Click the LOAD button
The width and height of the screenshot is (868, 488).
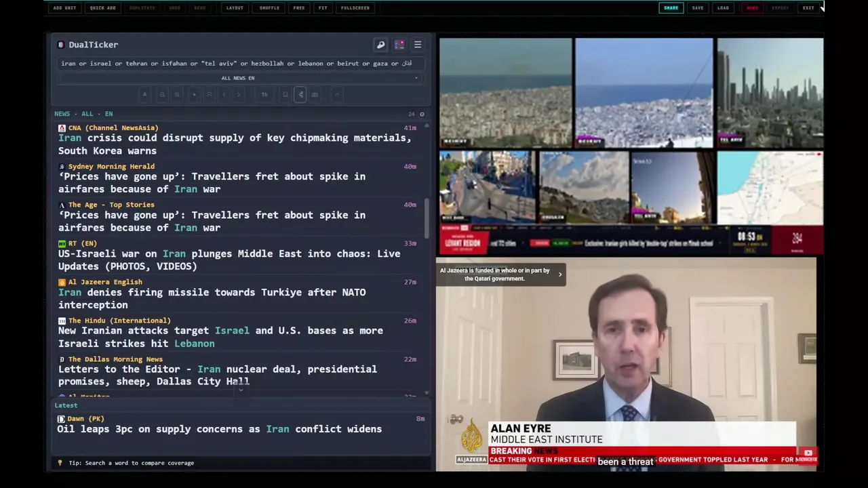723,8
